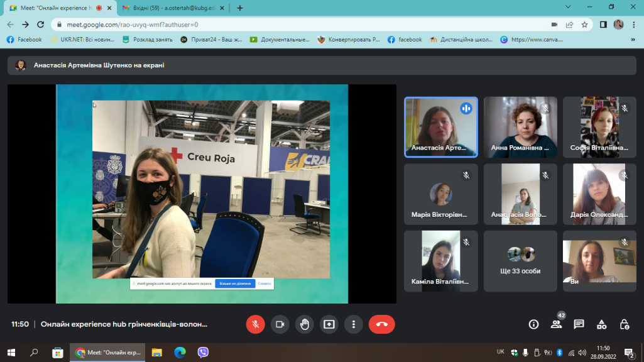Open 'Розклад занять' bookmark

click(148, 40)
